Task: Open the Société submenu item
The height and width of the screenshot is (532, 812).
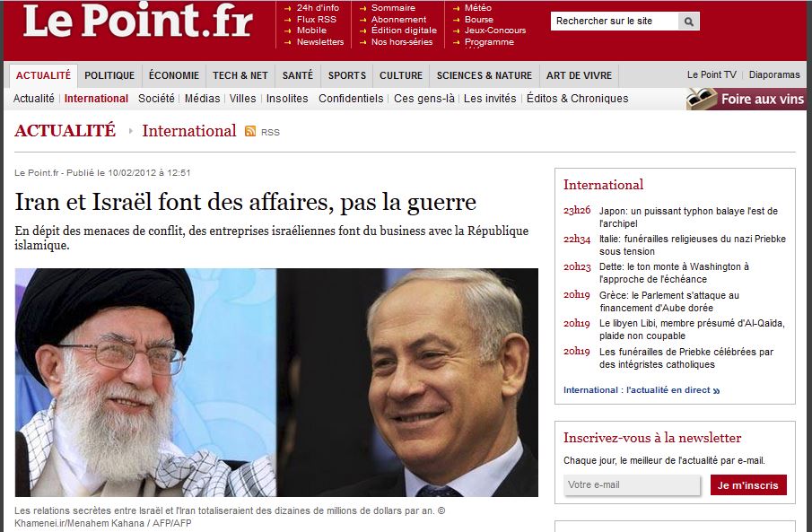Action: (x=156, y=99)
